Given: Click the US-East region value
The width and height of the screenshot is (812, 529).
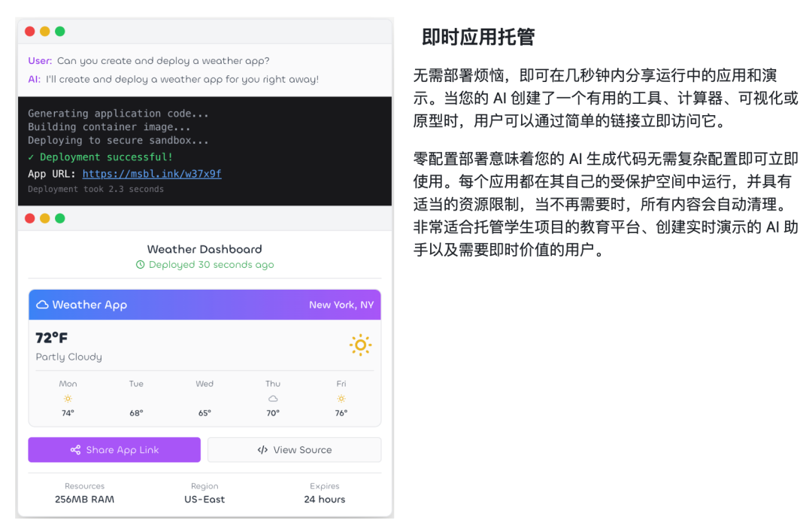Looking at the screenshot, I should pyautogui.click(x=205, y=500).
